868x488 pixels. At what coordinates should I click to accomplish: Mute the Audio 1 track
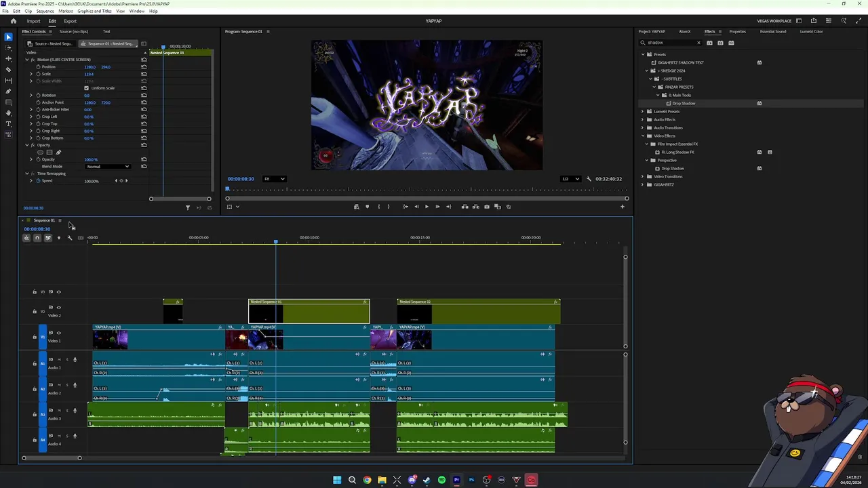click(58, 359)
